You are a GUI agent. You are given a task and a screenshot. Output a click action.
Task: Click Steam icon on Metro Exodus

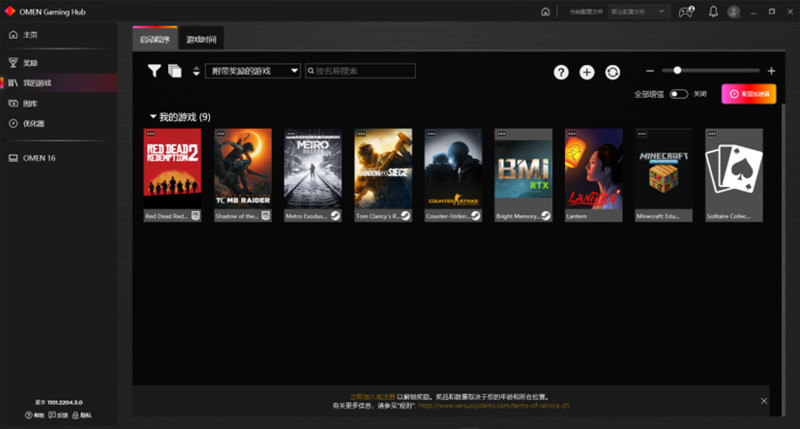[335, 216]
